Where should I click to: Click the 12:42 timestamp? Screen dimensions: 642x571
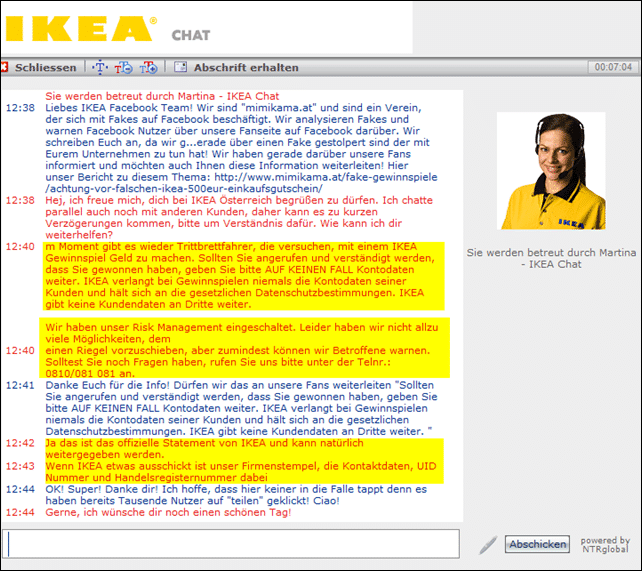20,443
